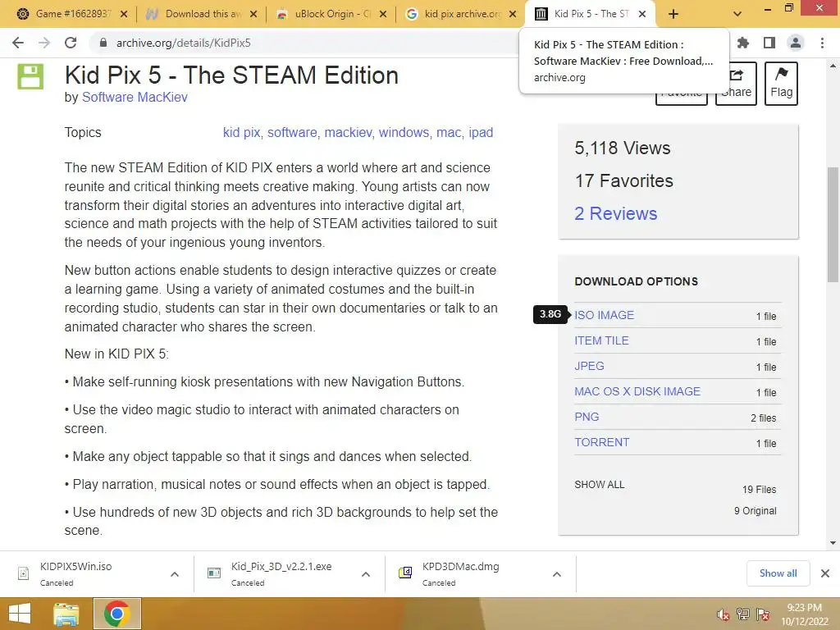Click the muted volume tray icon
The height and width of the screenshot is (630, 840).
[724, 615]
